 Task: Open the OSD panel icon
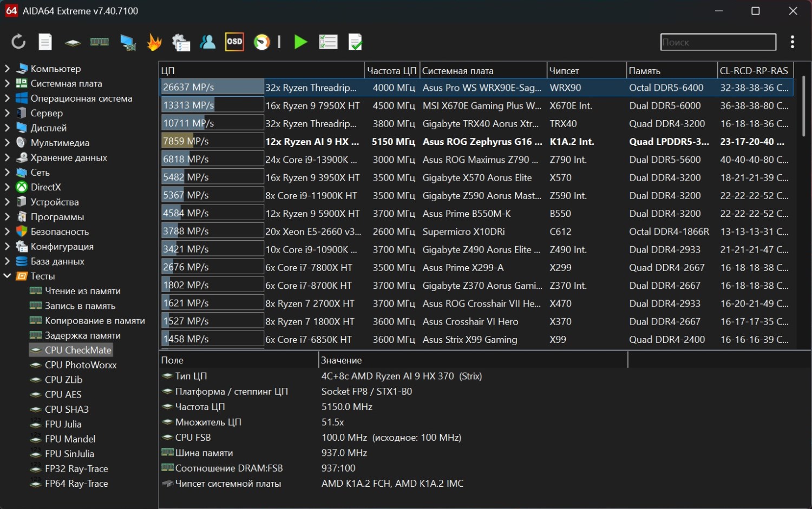pyautogui.click(x=234, y=42)
